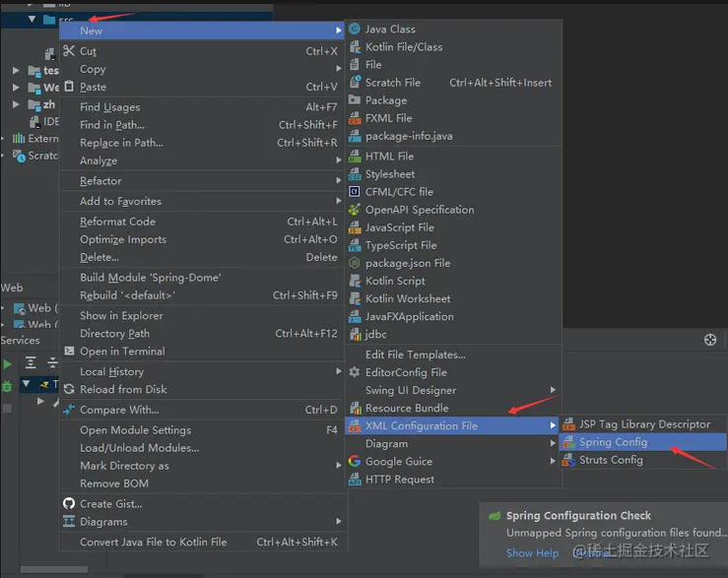This screenshot has width=728, height=578.
Task: Click the Expand All icon in Services toolbar
Action: tap(31, 362)
